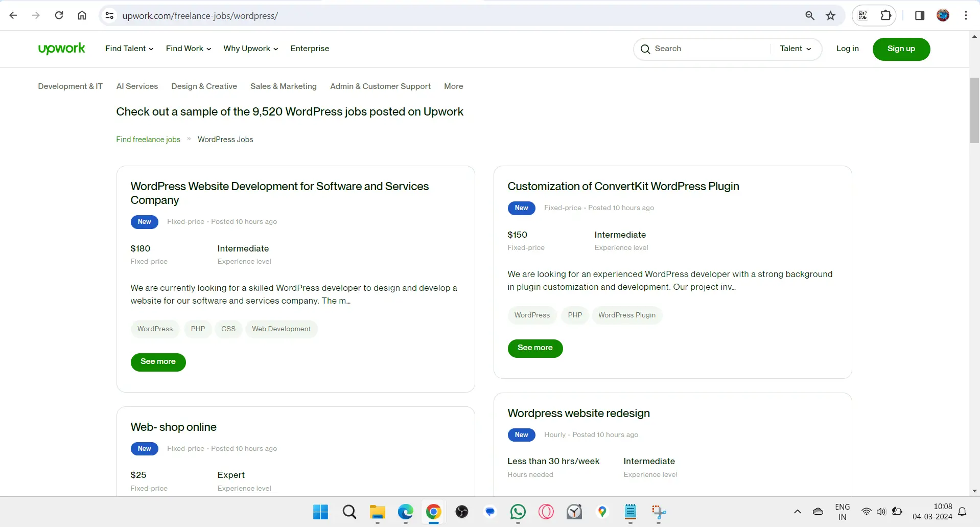980x527 pixels.
Task: Open the Enterprise menu item
Action: pos(310,49)
